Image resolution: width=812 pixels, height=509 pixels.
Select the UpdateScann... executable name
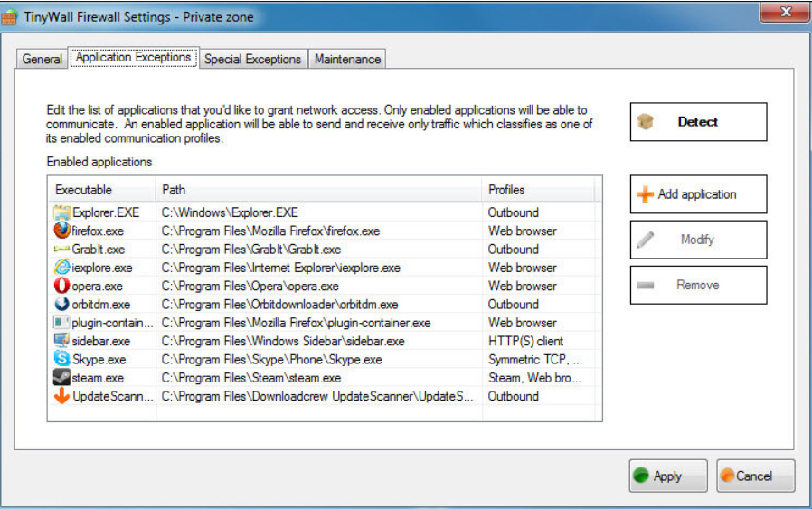(x=113, y=397)
